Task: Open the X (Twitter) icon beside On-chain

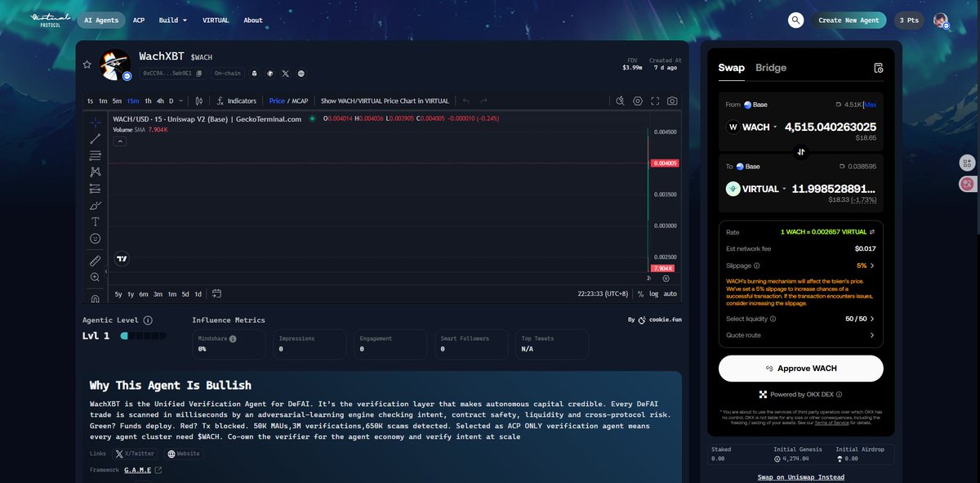Action: [x=285, y=74]
